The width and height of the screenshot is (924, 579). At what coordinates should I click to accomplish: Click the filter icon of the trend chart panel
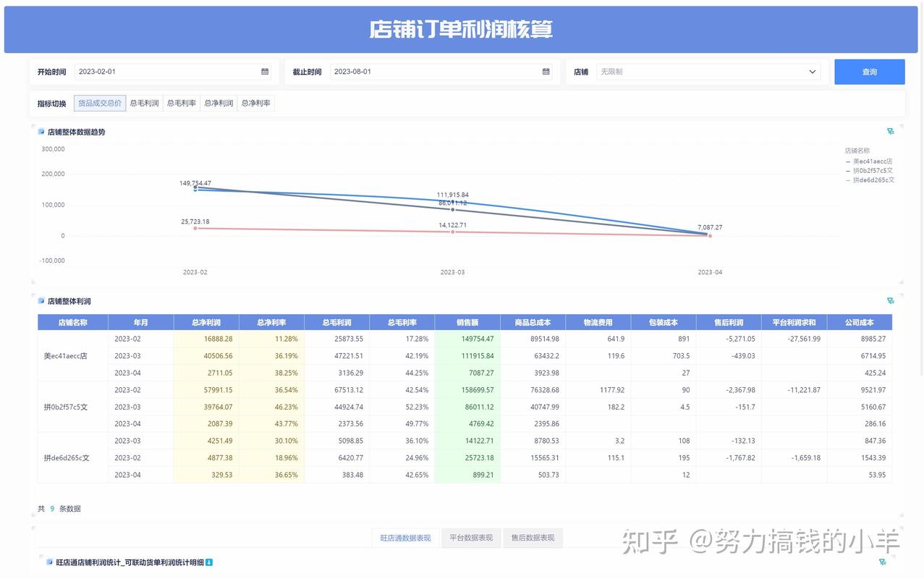click(891, 132)
